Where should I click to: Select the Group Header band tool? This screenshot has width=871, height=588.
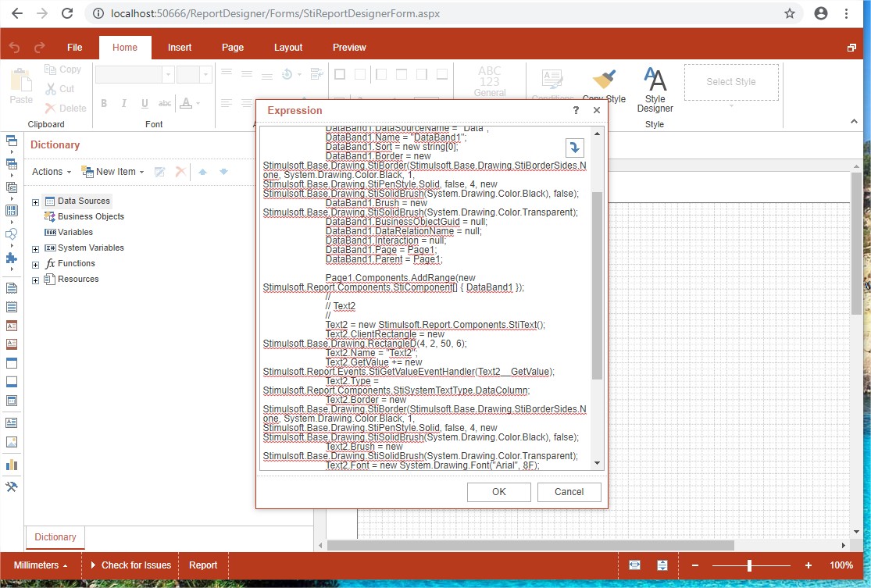[x=11, y=363]
